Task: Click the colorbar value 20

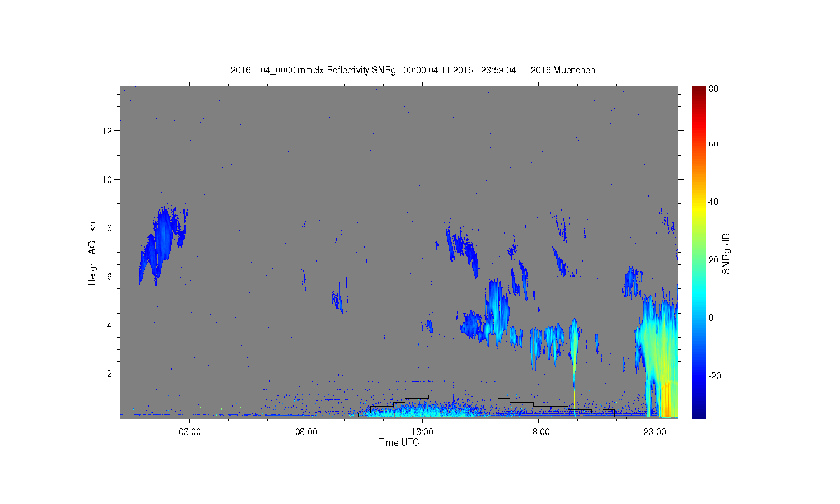Action: (x=713, y=260)
